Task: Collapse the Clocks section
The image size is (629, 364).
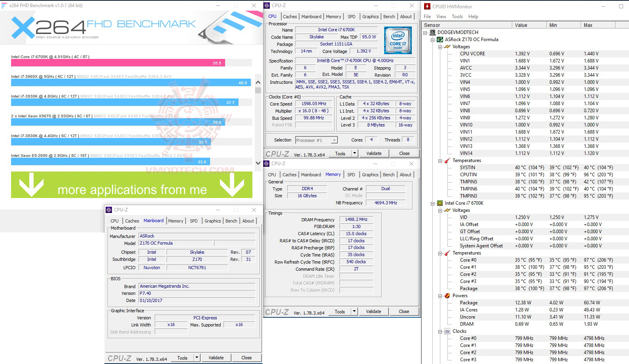Action: [440, 331]
